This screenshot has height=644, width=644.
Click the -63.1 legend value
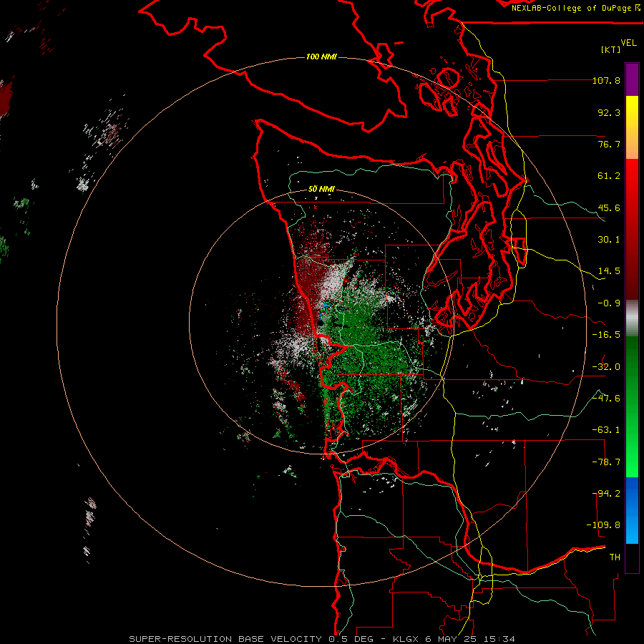(606, 430)
